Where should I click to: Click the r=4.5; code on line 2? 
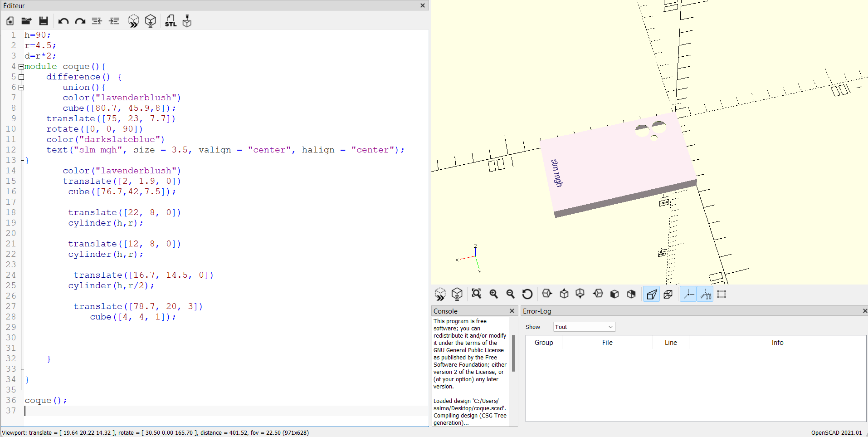click(40, 45)
